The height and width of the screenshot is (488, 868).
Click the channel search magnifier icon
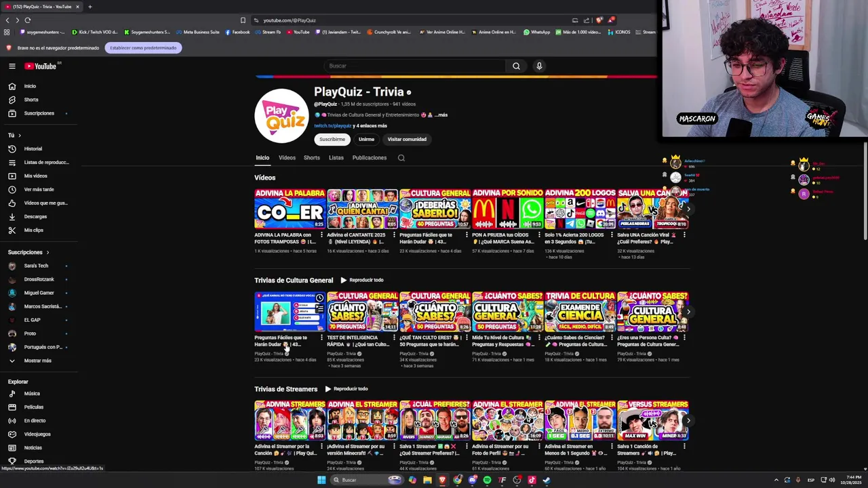401,158
